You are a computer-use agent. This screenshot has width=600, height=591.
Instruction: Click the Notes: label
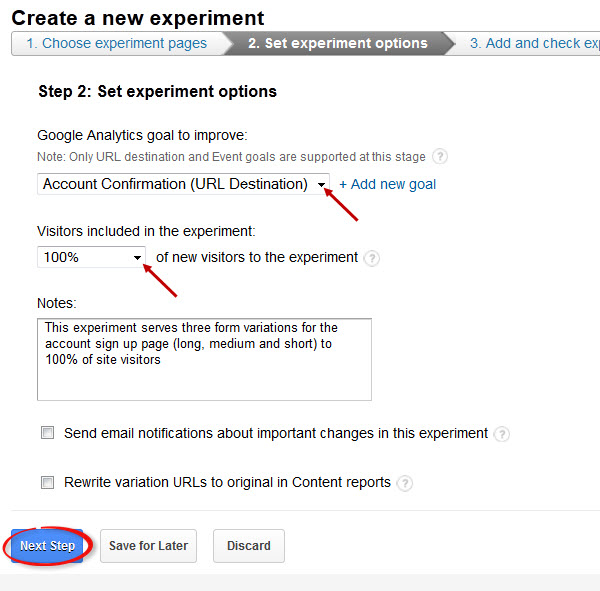57,303
